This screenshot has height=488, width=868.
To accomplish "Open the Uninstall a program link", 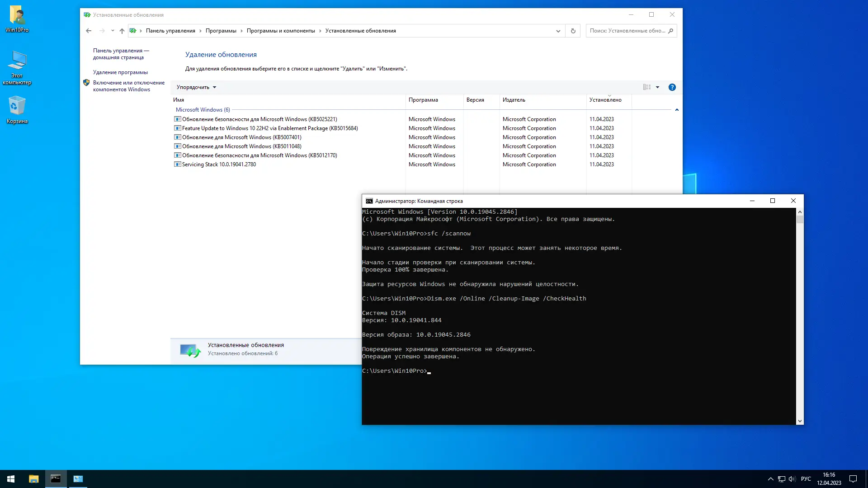I will click(120, 72).
